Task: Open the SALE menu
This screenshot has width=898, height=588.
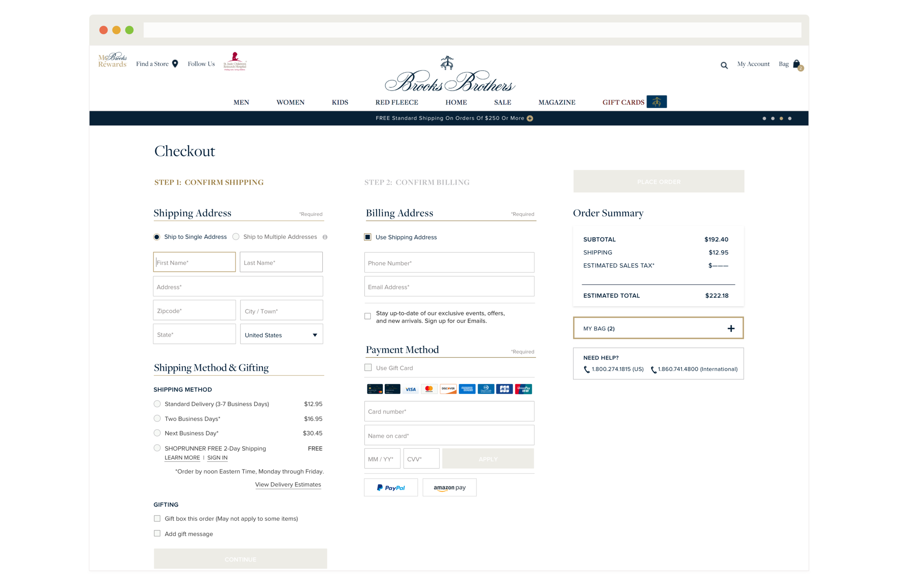Action: (x=503, y=103)
